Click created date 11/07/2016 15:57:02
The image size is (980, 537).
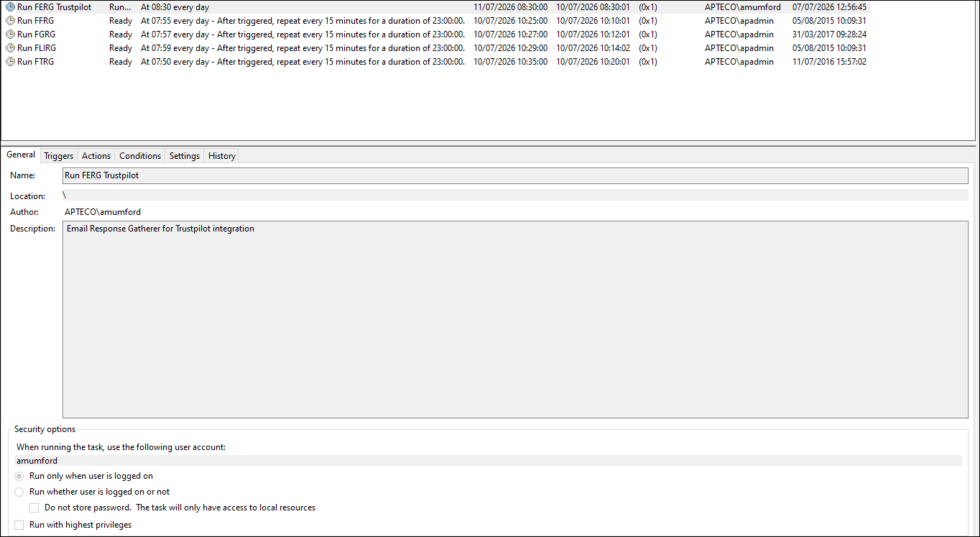pos(829,62)
